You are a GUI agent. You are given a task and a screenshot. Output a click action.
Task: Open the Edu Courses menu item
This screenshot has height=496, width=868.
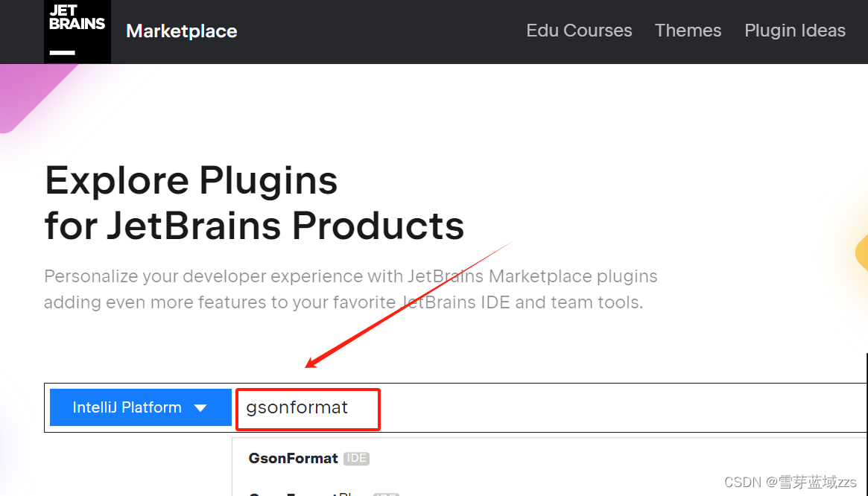[579, 31]
